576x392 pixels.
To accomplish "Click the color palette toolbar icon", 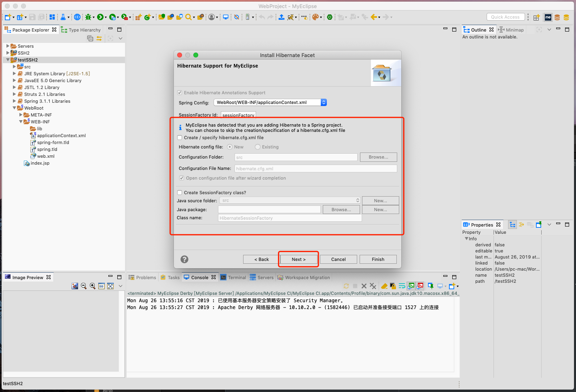I will tap(316, 17).
